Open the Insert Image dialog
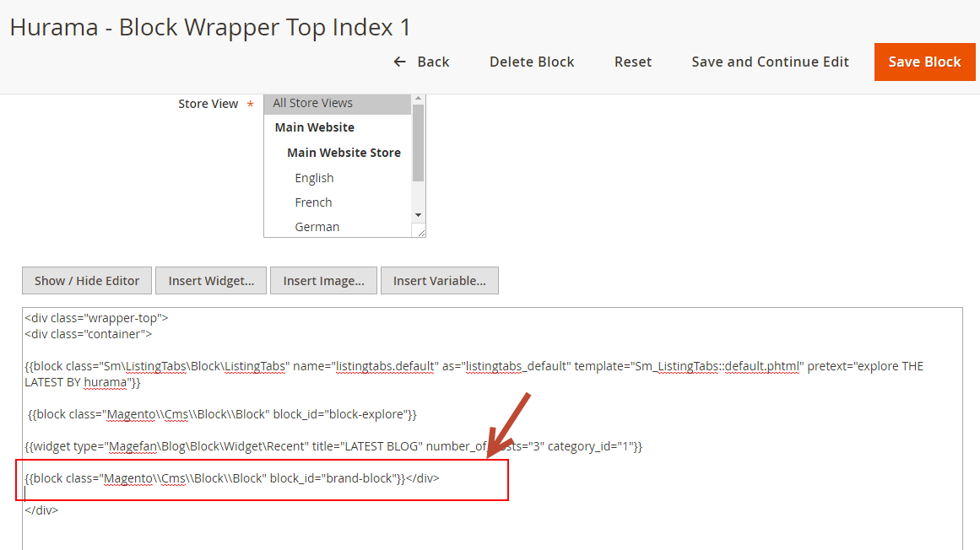980x550 pixels. (x=323, y=281)
